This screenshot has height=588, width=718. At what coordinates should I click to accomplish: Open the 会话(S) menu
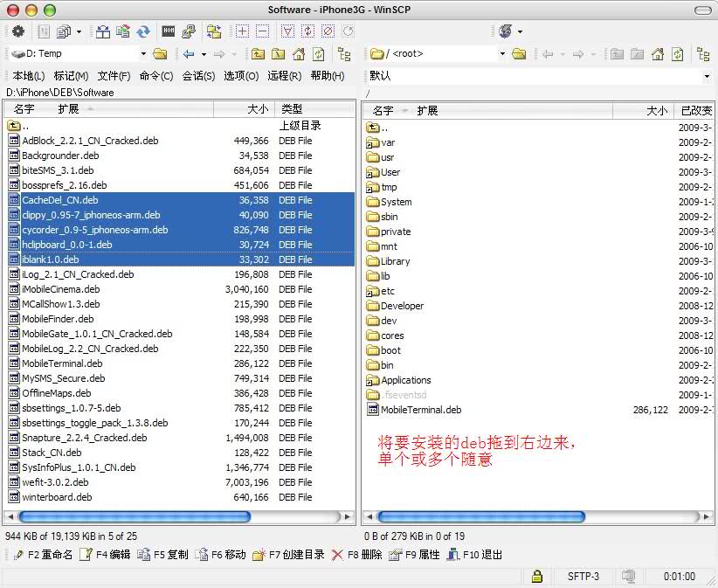[199, 76]
